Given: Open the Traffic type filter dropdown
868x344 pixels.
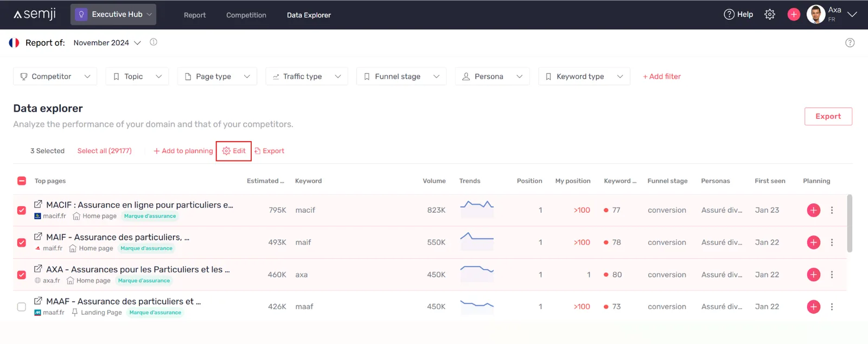Looking at the screenshot, I should point(307,77).
